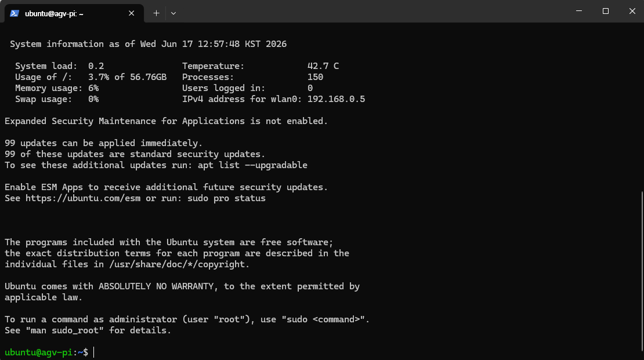
Task: Click the 'Swap usage: 0%' entry
Action: [57, 99]
